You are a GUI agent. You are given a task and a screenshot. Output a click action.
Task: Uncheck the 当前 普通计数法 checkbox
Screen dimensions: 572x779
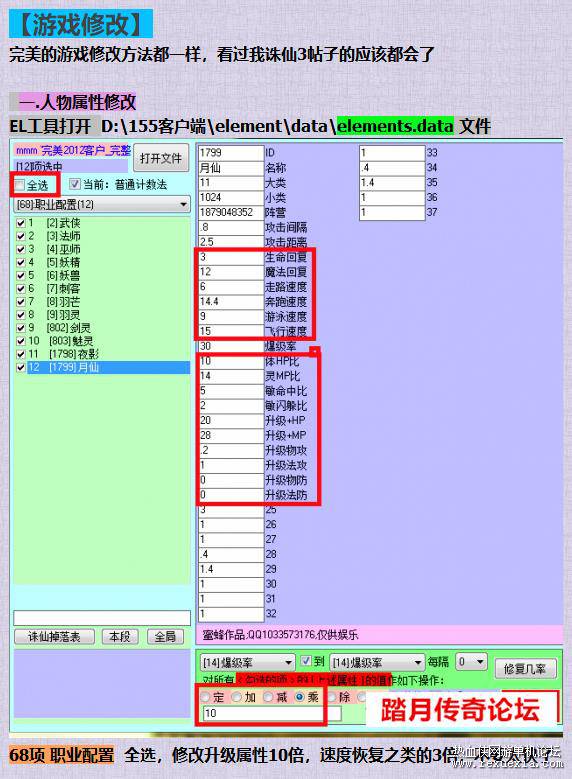[x=74, y=184]
